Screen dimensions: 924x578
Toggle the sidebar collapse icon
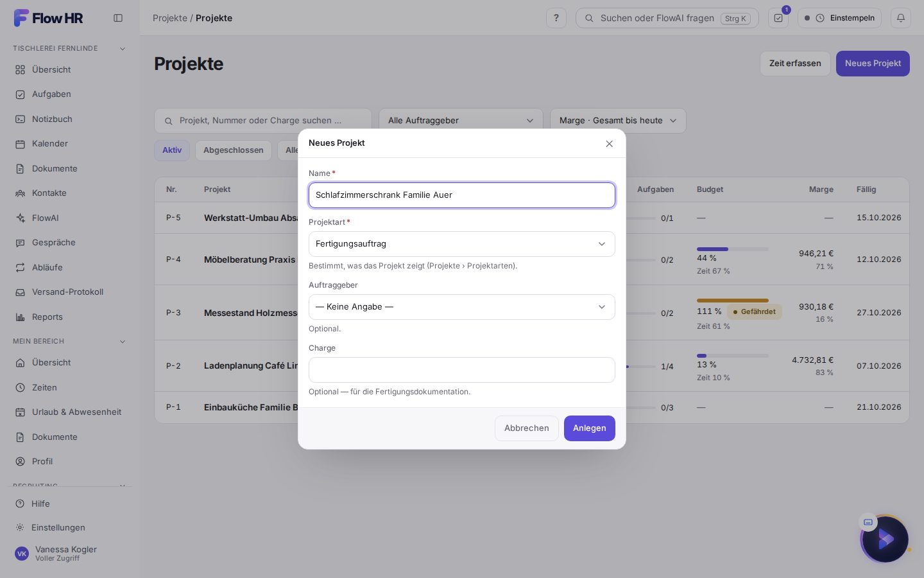[118, 18]
